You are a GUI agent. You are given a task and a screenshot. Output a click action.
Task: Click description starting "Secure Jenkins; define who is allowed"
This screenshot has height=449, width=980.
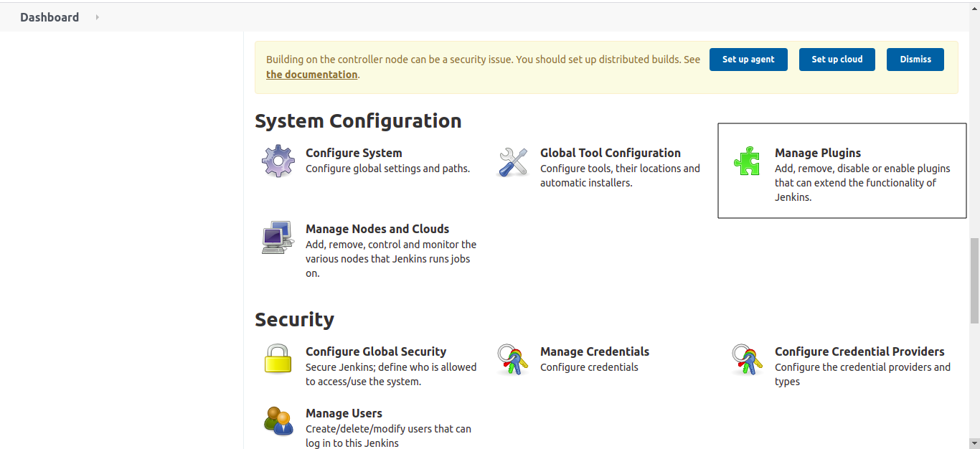[x=391, y=374]
